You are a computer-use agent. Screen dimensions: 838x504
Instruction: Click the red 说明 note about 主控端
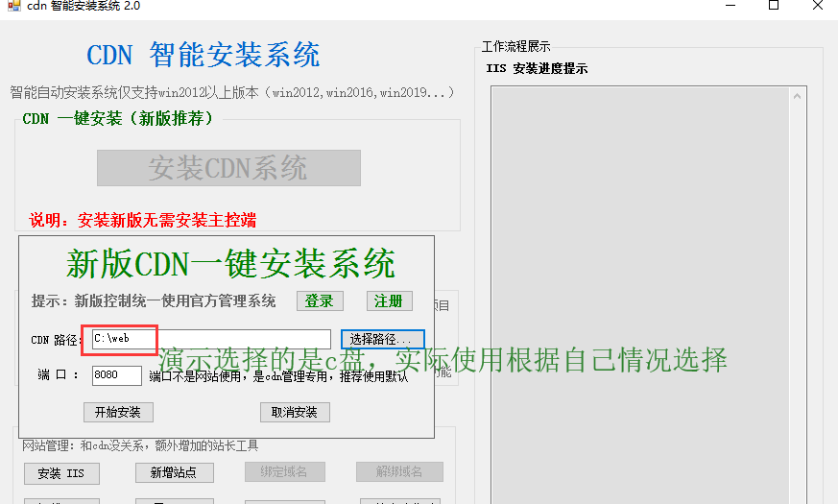click(143, 220)
